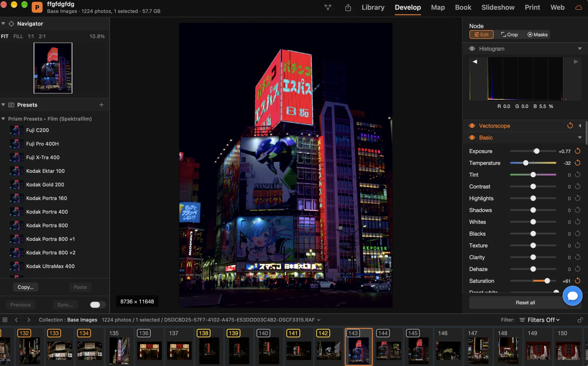Reset the Saturation adjustment
The width and height of the screenshot is (588, 366).
point(578,281)
